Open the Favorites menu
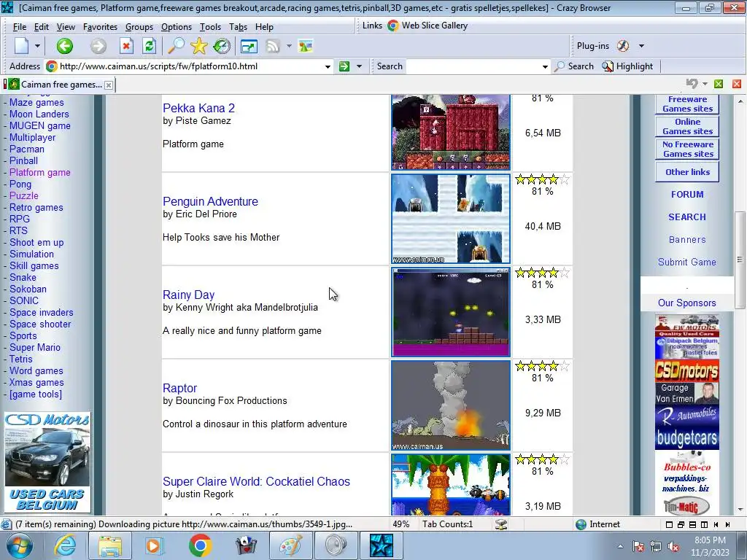This screenshot has height=560, width=747. (100, 27)
